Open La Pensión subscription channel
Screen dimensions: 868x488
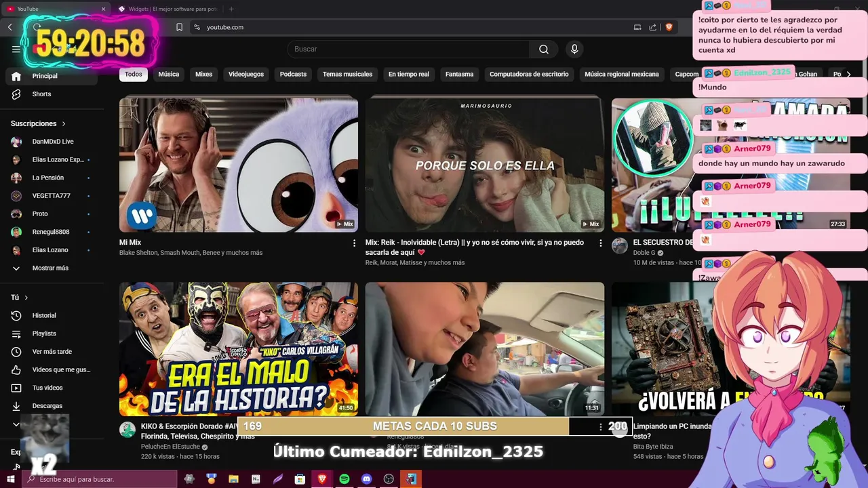[52, 178]
